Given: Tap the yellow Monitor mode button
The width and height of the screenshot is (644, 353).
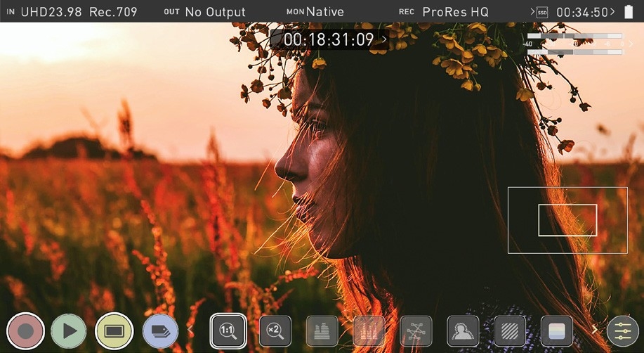Looking at the screenshot, I should point(114,330).
